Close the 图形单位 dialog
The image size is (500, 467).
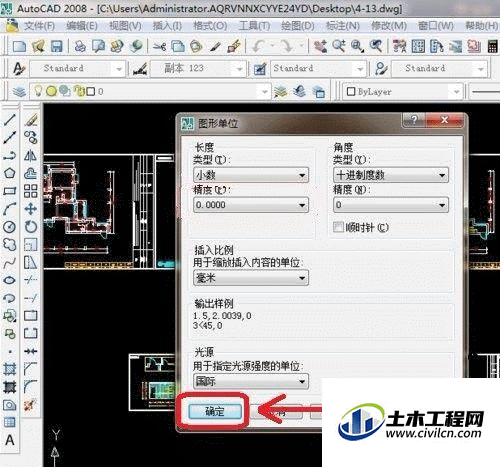point(445,120)
